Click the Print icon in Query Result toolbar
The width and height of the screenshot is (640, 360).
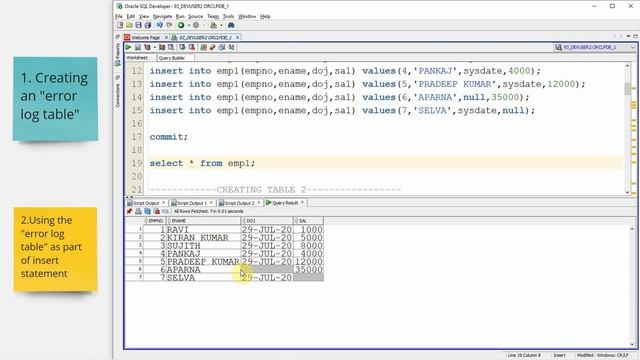point(138,211)
